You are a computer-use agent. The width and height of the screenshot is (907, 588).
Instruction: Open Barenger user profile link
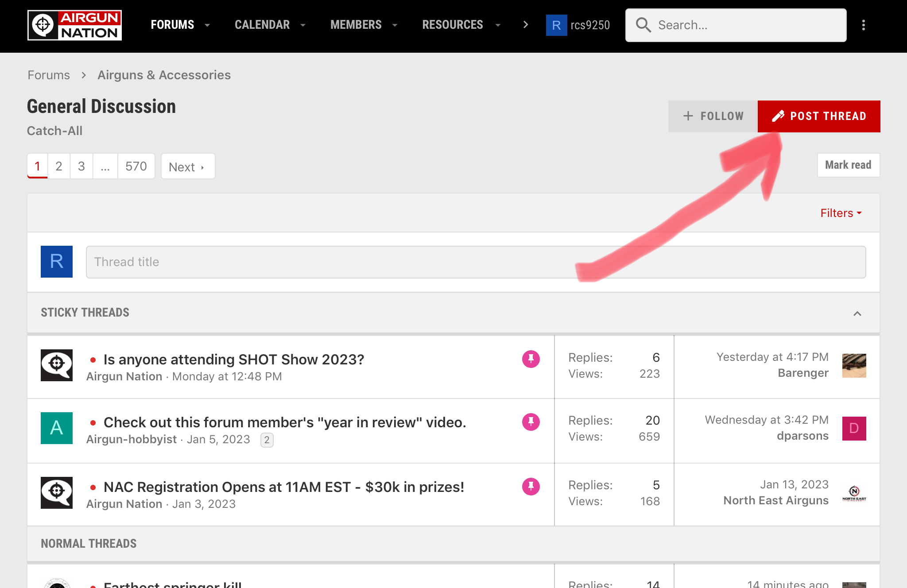coord(803,373)
